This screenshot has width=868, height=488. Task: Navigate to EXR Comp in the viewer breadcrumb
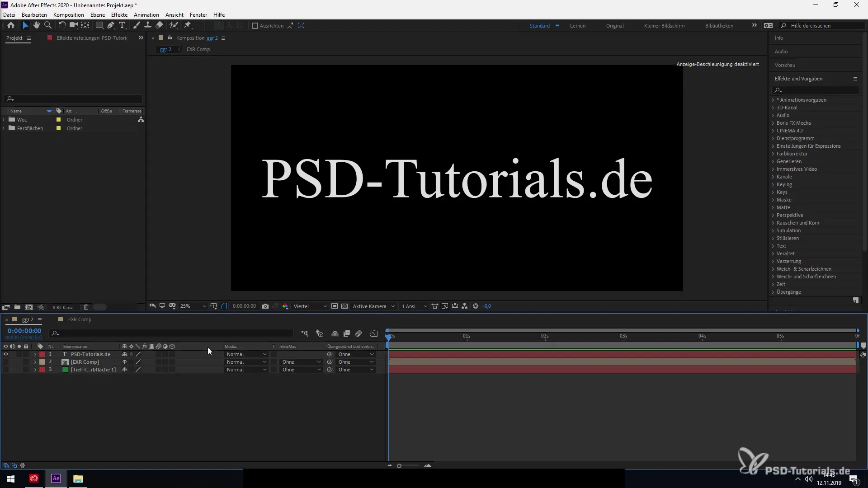198,49
